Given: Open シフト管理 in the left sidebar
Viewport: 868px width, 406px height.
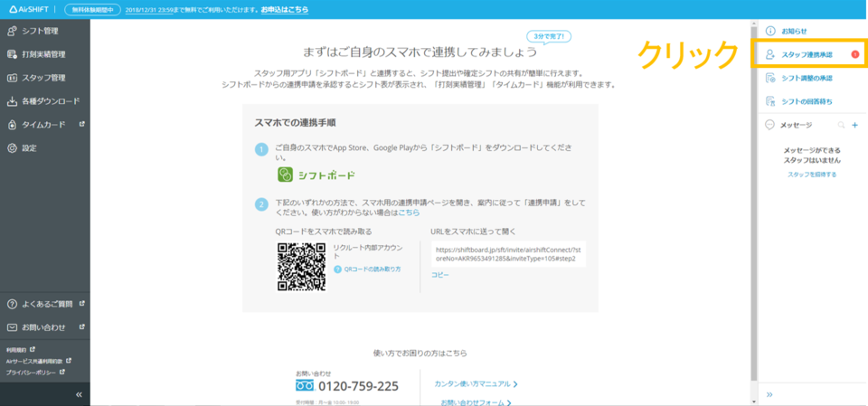Looking at the screenshot, I should [x=40, y=31].
